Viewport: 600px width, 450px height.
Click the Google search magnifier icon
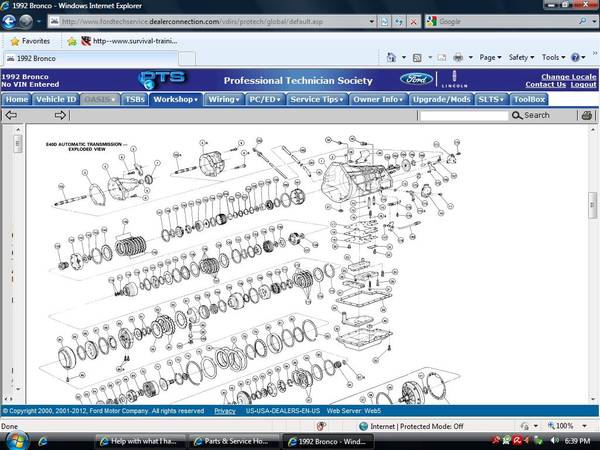582,22
